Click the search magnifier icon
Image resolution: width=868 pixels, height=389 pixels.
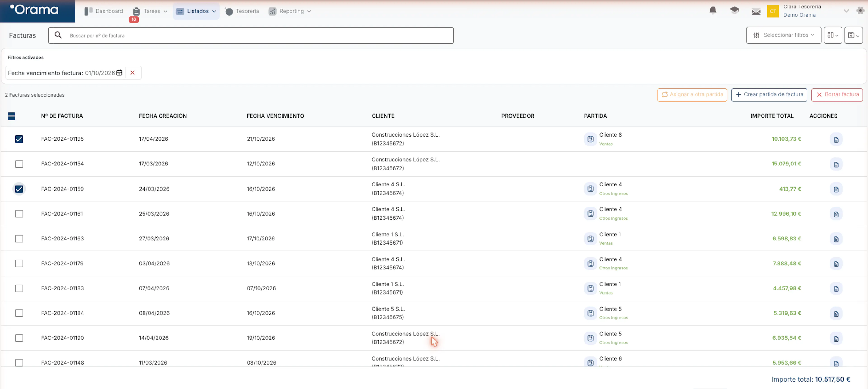58,35
